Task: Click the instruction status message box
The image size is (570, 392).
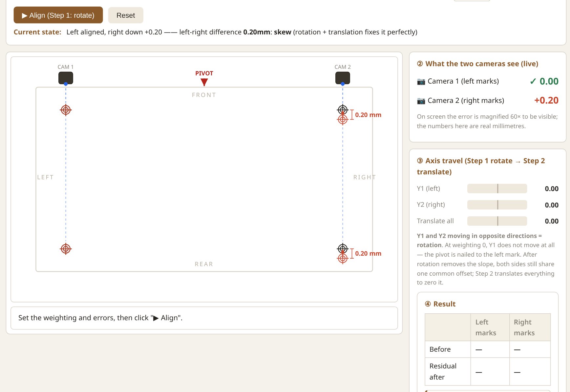Action: [204, 318]
